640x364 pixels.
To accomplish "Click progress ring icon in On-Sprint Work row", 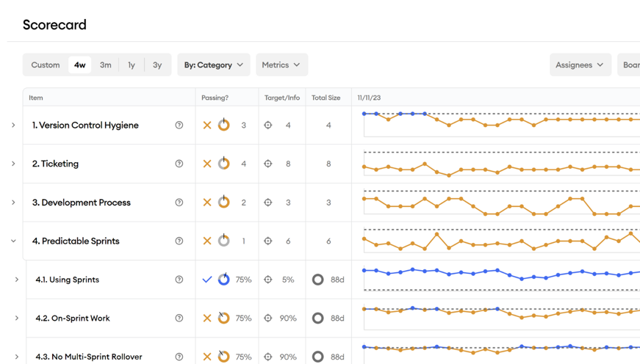I will click(x=224, y=318).
